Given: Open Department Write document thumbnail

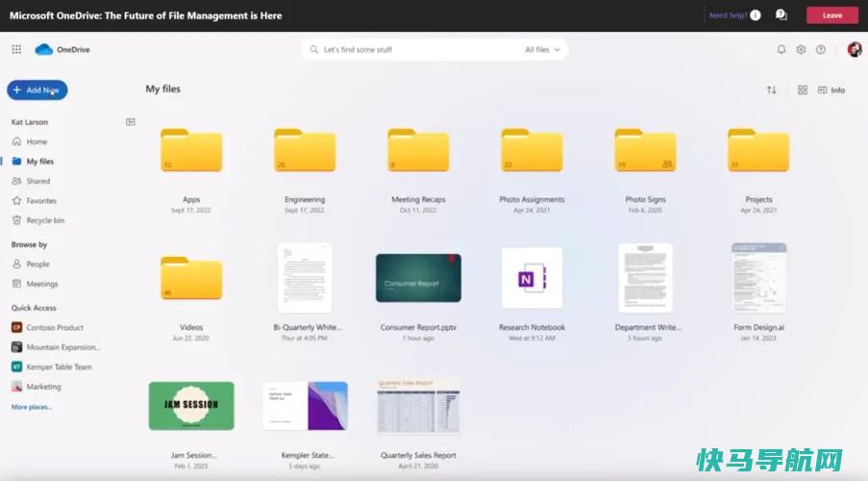Looking at the screenshot, I should (x=645, y=278).
